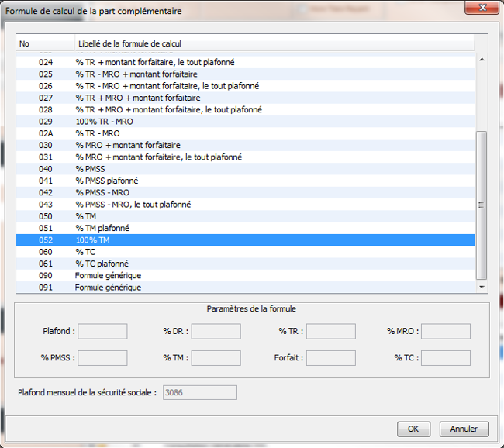504x448 pixels.
Task: Click the Annuler button
Action: pos(464,429)
